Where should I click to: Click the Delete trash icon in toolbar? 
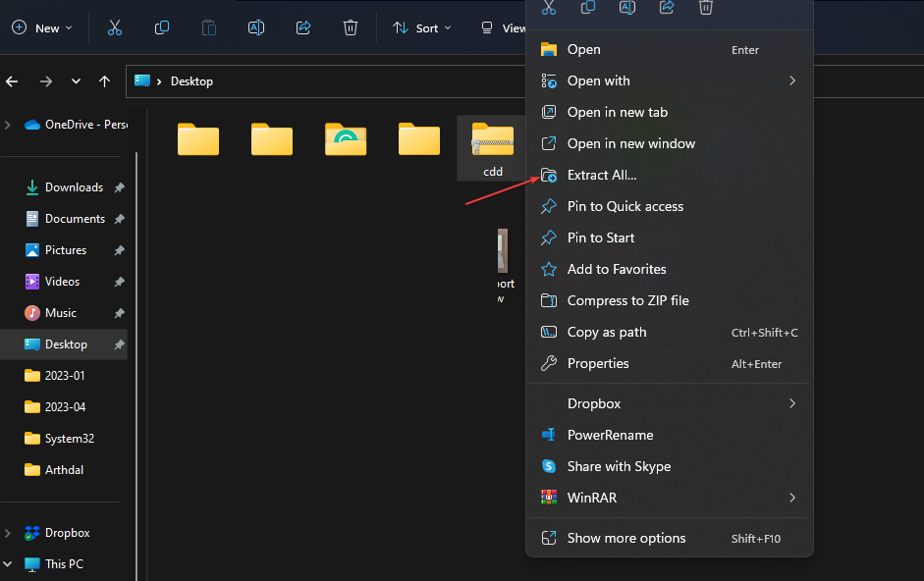coord(351,28)
